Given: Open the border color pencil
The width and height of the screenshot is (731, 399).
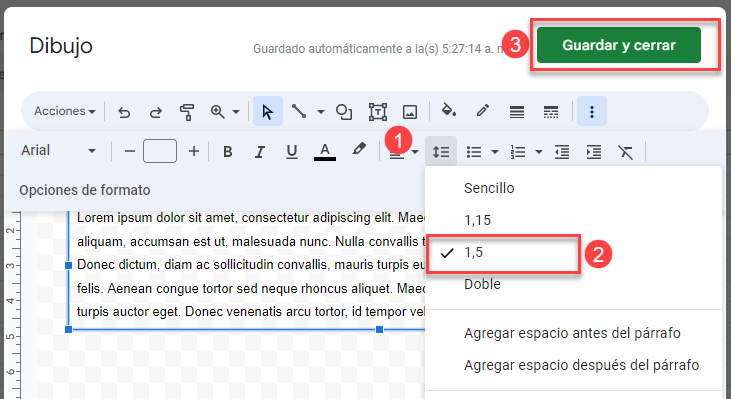Looking at the screenshot, I should point(483,111).
